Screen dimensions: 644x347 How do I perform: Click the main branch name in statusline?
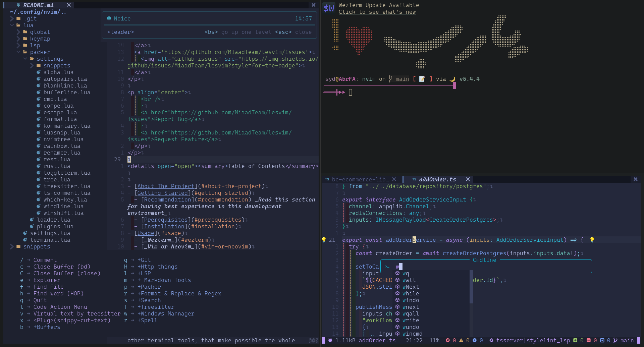(x=627, y=340)
